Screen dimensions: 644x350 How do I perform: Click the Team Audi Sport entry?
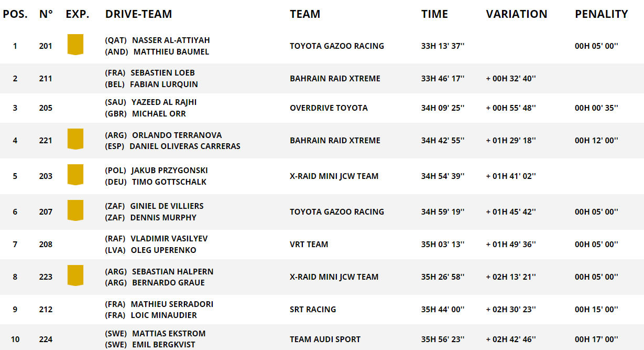[x=325, y=339]
